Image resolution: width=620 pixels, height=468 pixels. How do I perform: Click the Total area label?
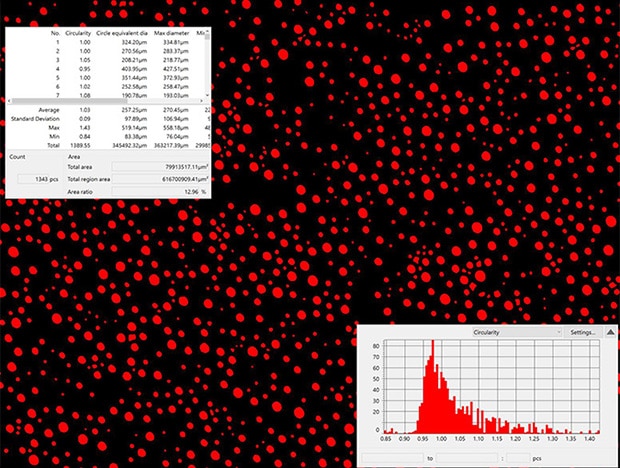(79, 167)
